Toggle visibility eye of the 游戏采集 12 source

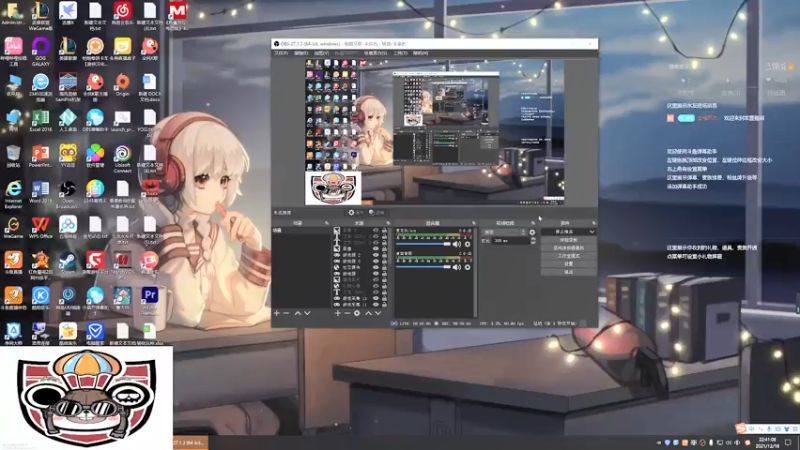376,298
